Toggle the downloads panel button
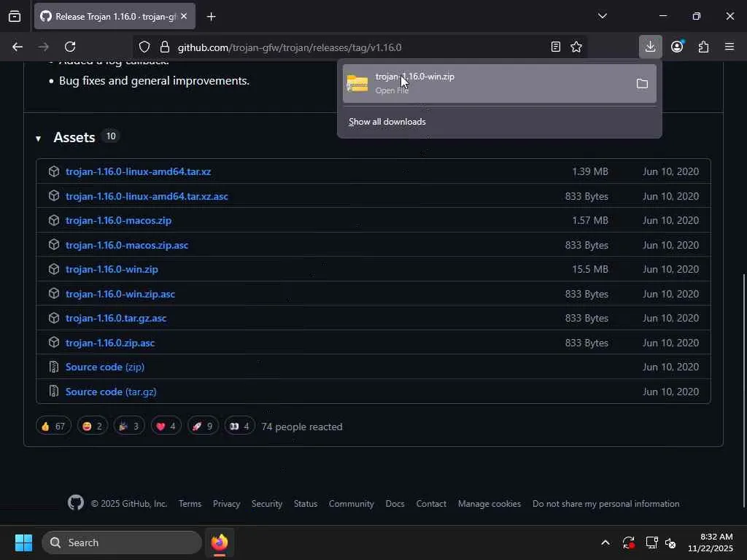This screenshot has width=747, height=560. pyautogui.click(x=650, y=47)
